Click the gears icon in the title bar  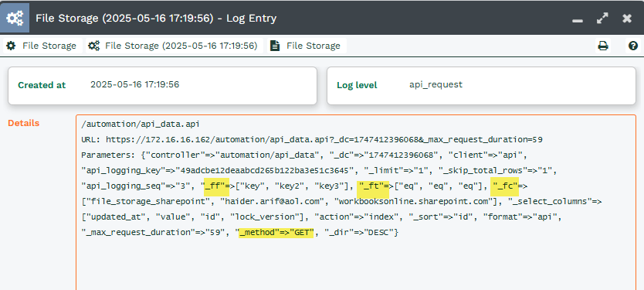tap(15, 18)
